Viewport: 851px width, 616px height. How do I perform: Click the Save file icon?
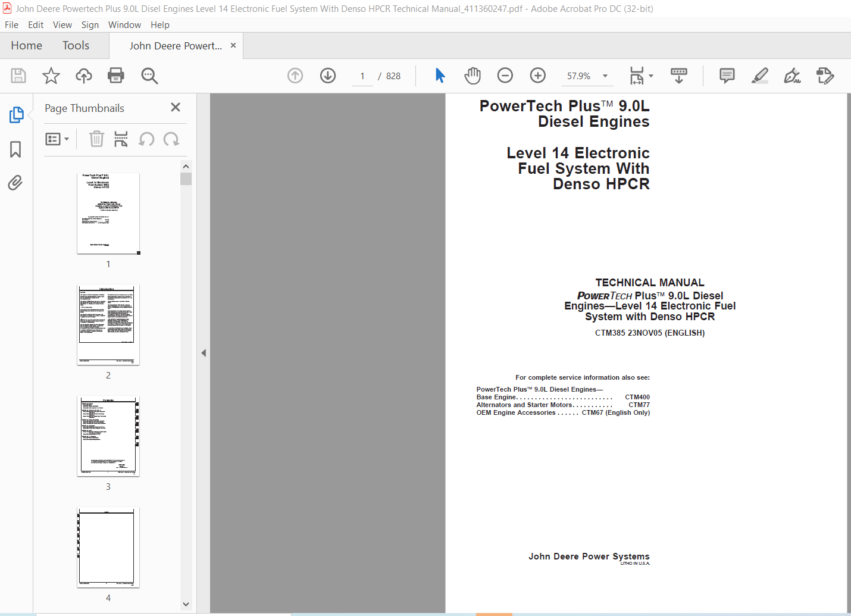pyautogui.click(x=18, y=76)
